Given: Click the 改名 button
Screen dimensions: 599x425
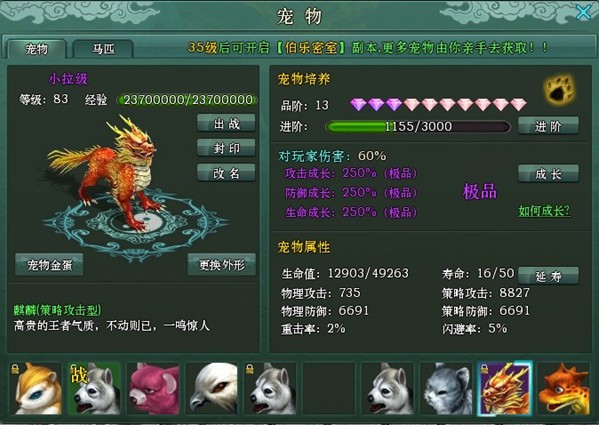Looking at the screenshot, I should click(x=226, y=173).
